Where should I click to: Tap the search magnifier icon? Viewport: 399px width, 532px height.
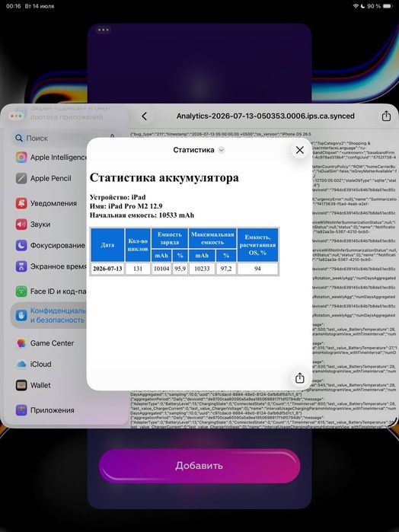point(19,138)
